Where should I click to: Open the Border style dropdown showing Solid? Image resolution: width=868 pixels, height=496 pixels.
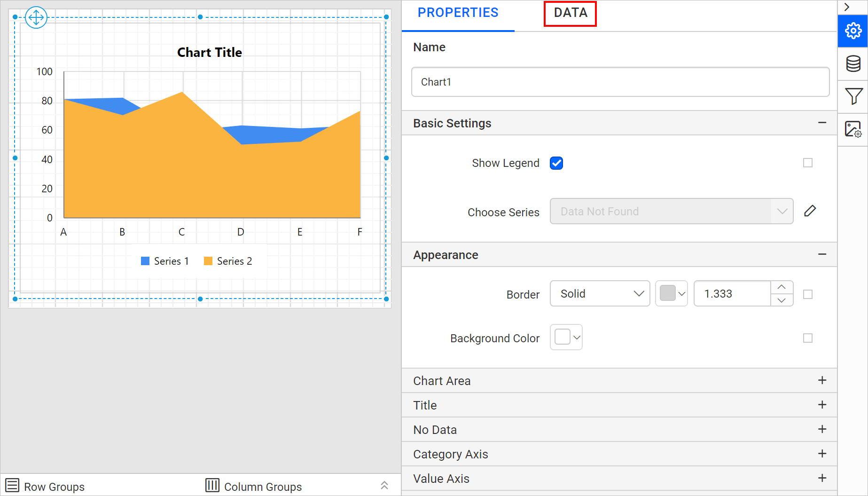(x=600, y=293)
